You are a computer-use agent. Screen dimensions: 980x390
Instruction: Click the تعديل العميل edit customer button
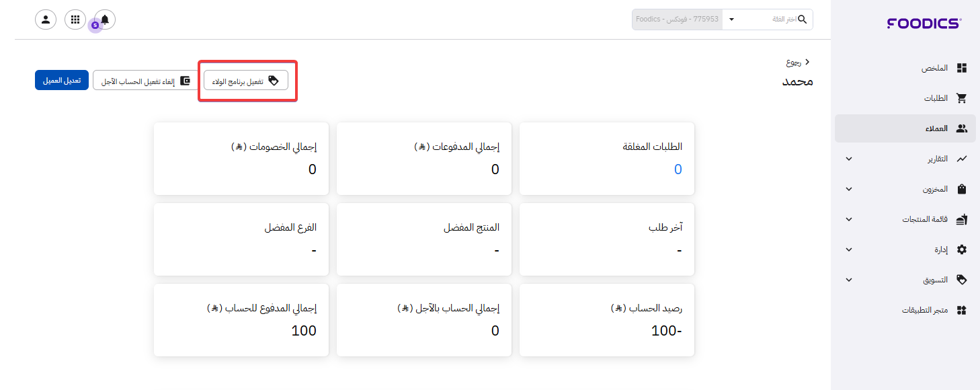62,81
